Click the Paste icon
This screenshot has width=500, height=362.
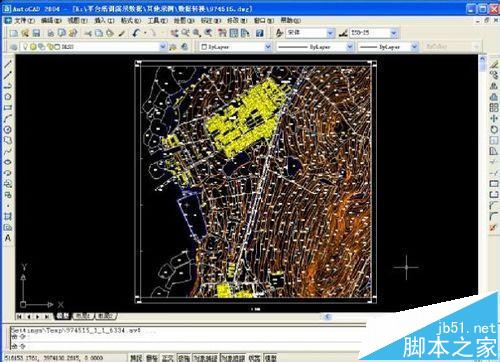tap(110, 33)
